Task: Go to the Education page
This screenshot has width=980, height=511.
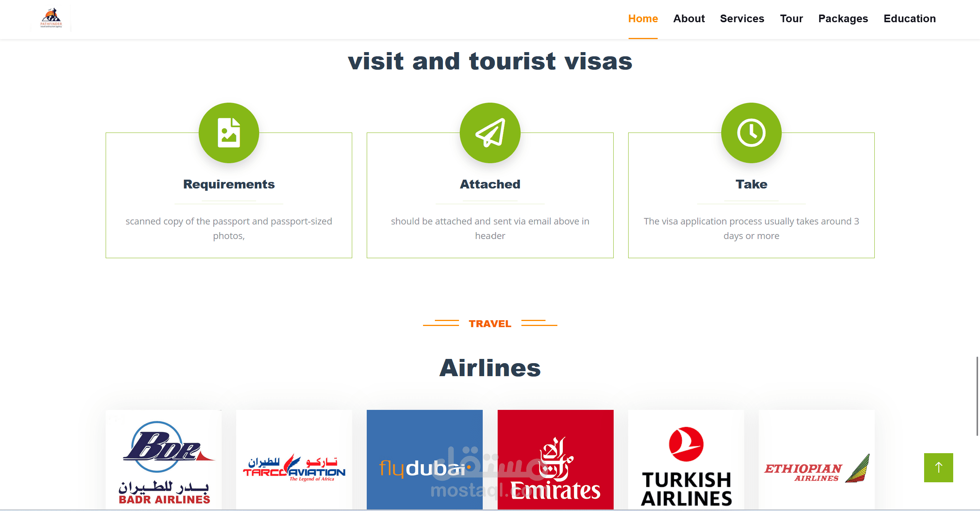Action: point(910,18)
